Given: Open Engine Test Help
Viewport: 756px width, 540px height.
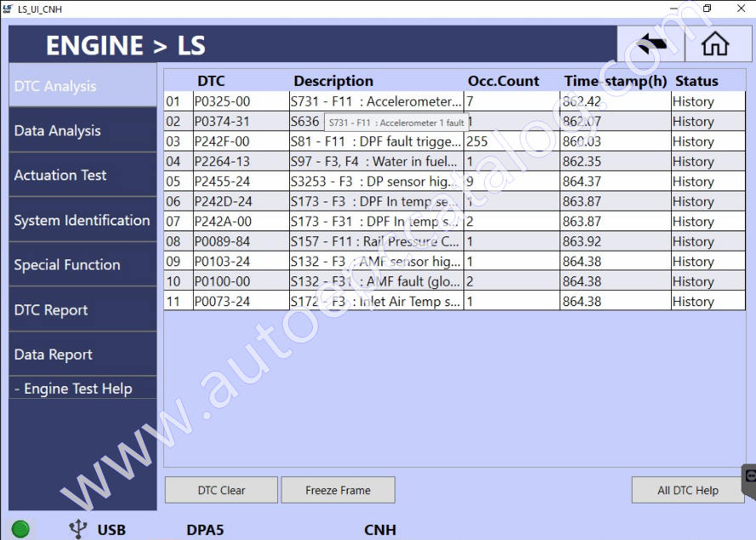Looking at the screenshot, I should 82,389.
